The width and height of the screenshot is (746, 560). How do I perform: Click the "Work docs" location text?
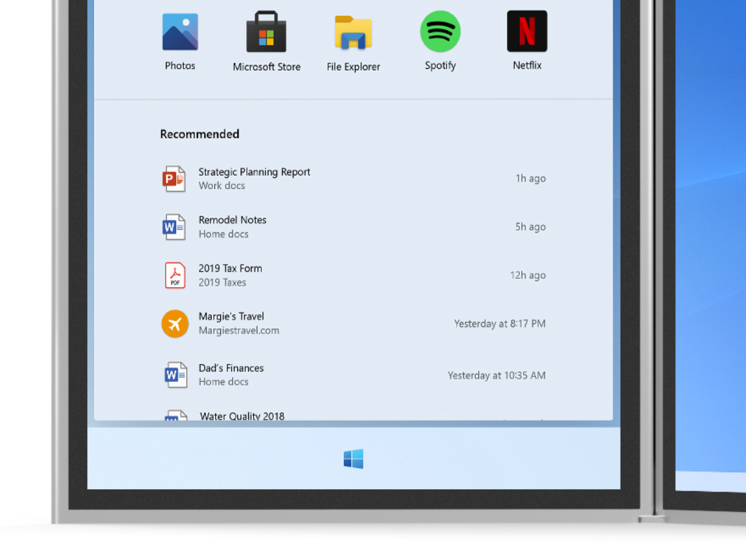click(222, 186)
